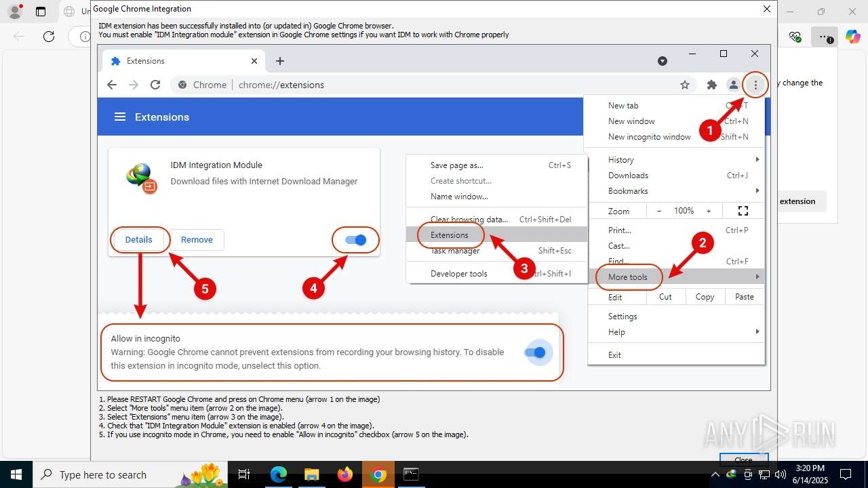The height and width of the screenshot is (488, 868).
Task: Close the Extensions tab in Chrome
Action: (254, 61)
